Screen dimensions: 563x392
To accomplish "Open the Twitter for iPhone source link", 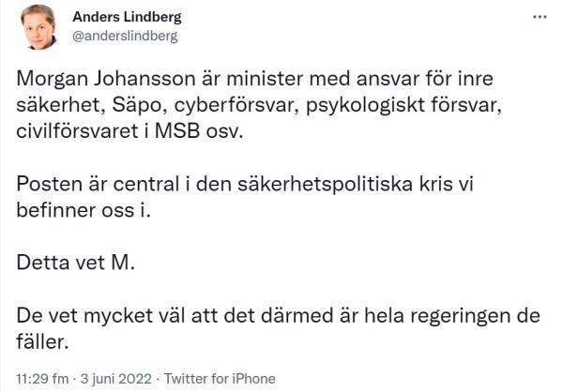I will coord(220,379).
